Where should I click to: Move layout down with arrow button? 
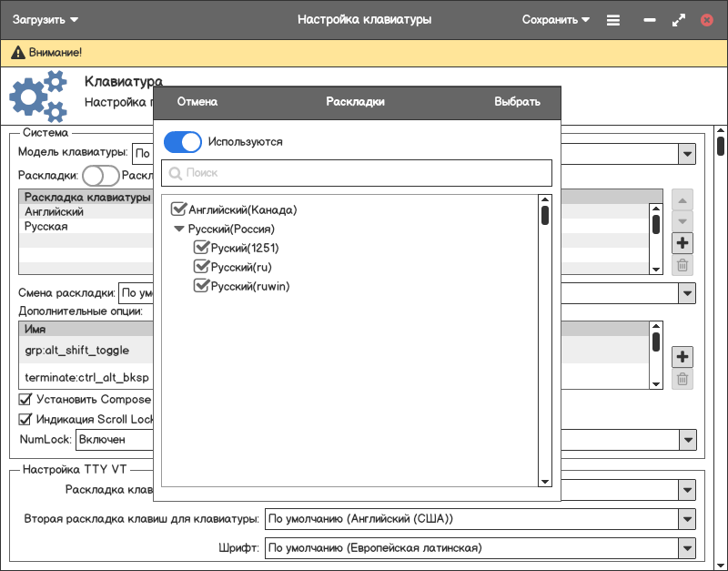pos(682,221)
